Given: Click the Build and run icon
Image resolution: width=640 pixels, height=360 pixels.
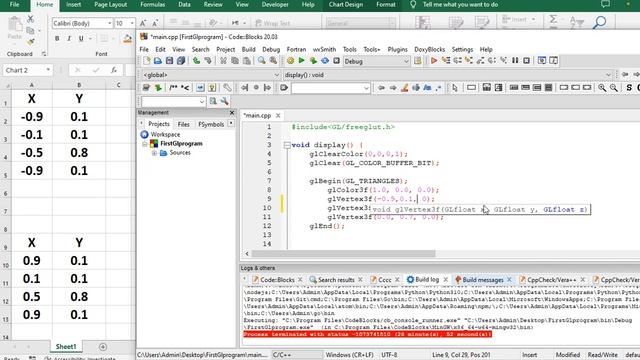Looking at the screenshot, I should coord(313,61).
